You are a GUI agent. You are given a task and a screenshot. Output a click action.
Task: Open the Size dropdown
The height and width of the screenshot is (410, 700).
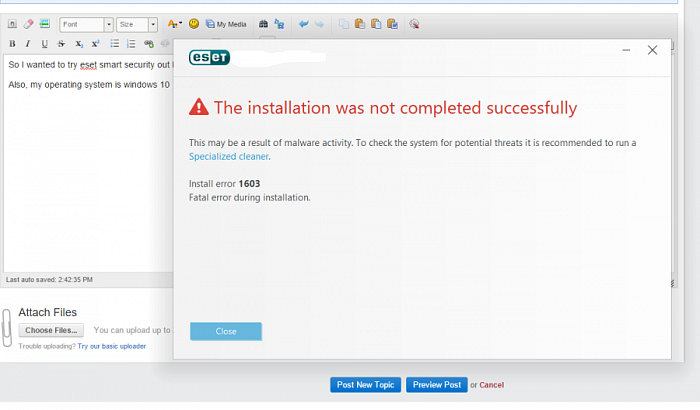tap(137, 25)
